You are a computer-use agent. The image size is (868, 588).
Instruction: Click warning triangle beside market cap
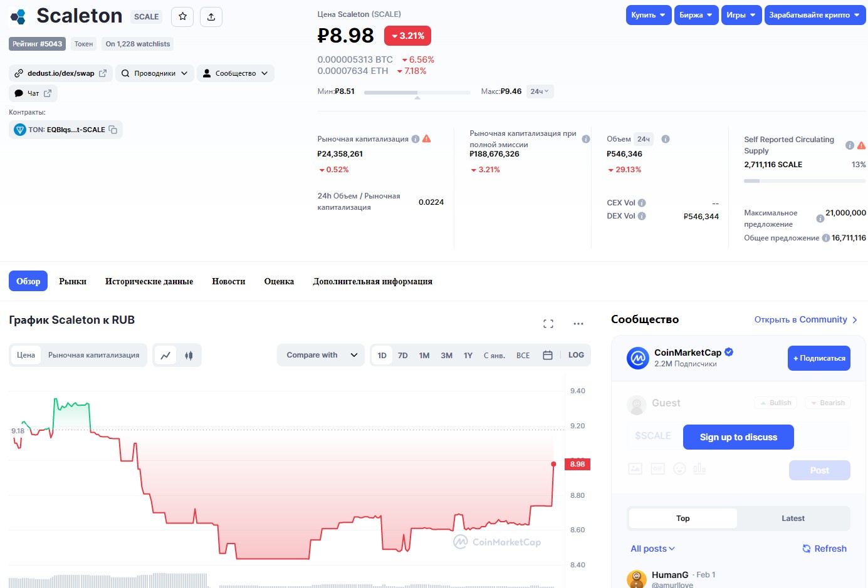click(x=427, y=139)
